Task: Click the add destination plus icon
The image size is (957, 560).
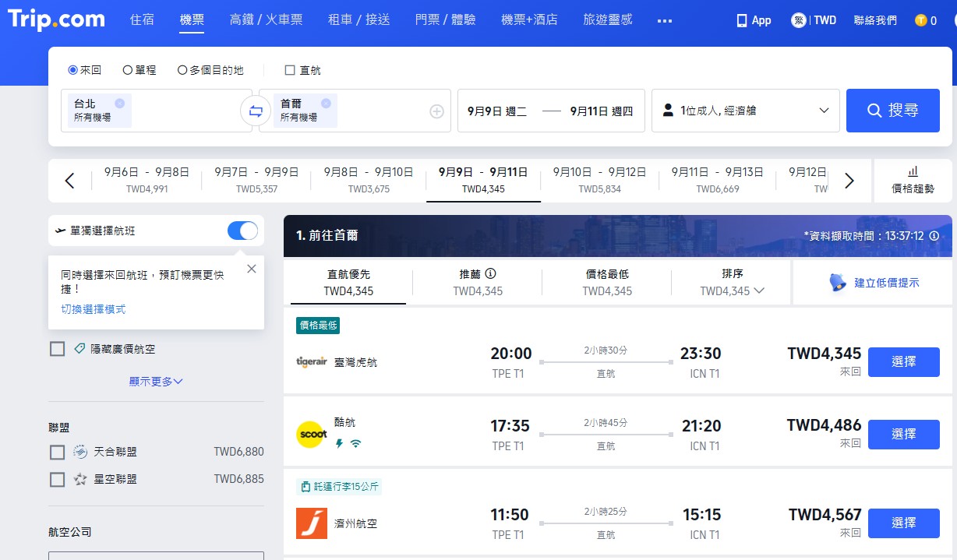Action: (437, 110)
